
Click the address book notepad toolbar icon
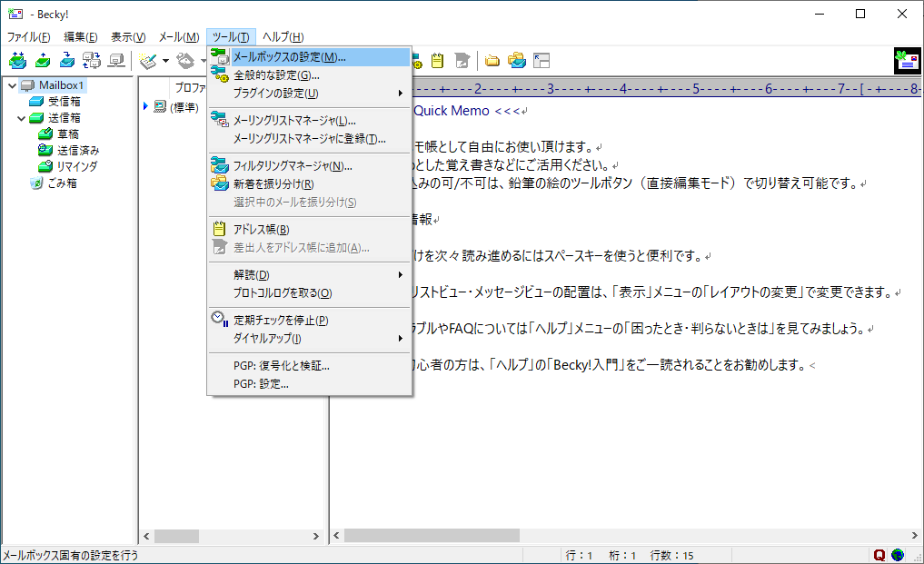click(438, 61)
